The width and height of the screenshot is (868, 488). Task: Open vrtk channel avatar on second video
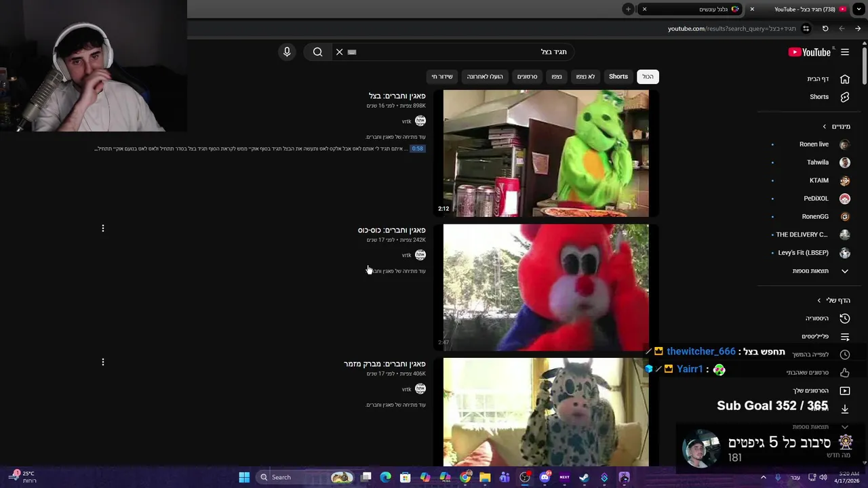(x=420, y=255)
